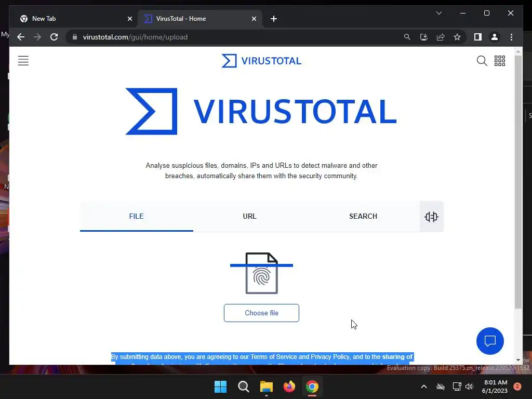Share this page via the share icon

[x=441, y=37]
